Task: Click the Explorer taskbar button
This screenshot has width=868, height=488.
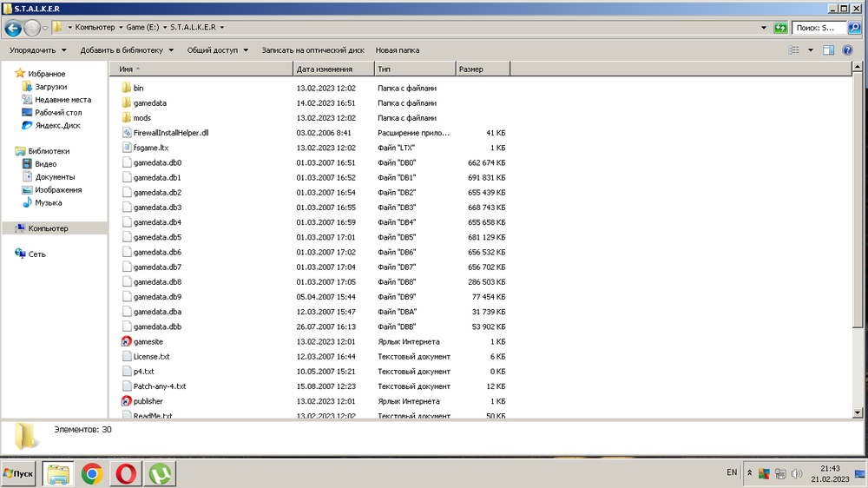Action: coord(58,474)
